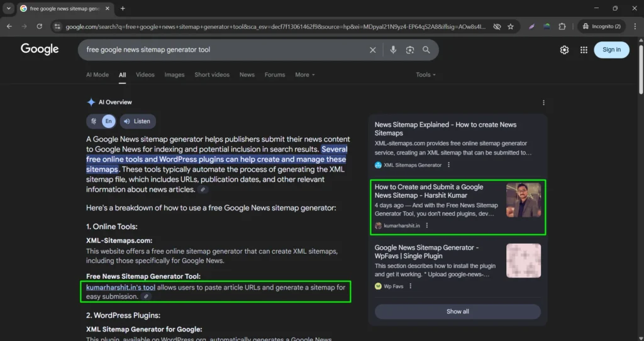Click the purple feather extension icon
This screenshot has height=341, width=644.
coord(531,26)
